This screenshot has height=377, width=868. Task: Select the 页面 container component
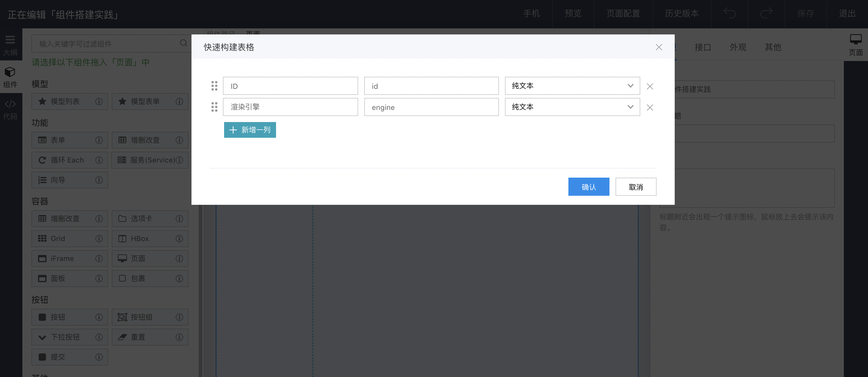[150, 258]
